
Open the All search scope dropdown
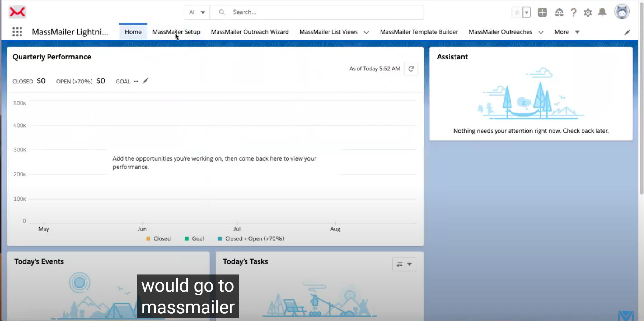coord(197,12)
